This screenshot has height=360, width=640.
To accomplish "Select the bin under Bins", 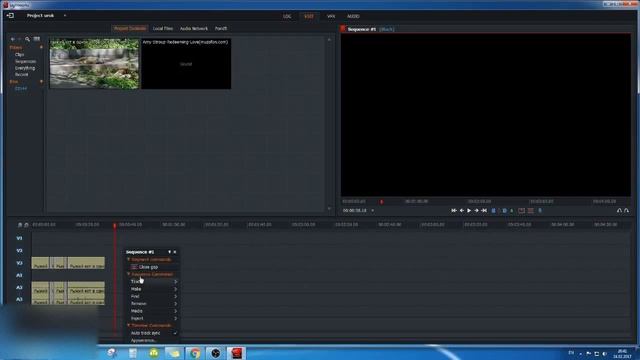I will click(x=21, y=88).
